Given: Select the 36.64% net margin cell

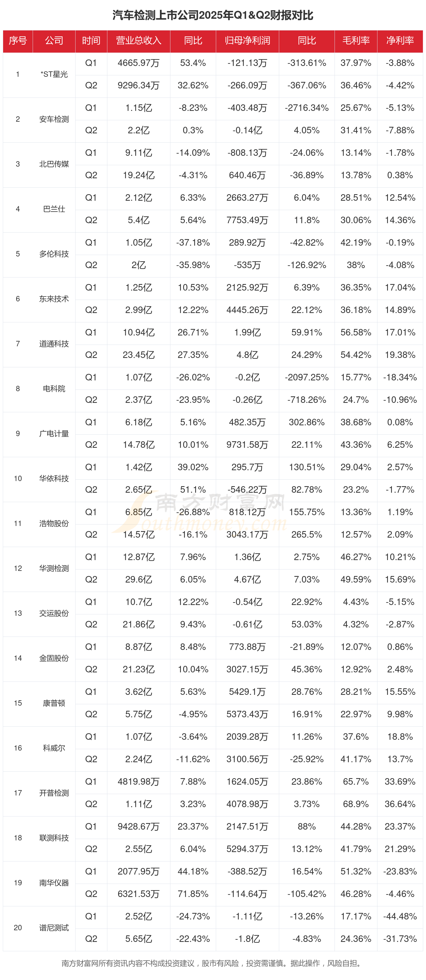Looking at the screenshot, I should pos(400,804).
